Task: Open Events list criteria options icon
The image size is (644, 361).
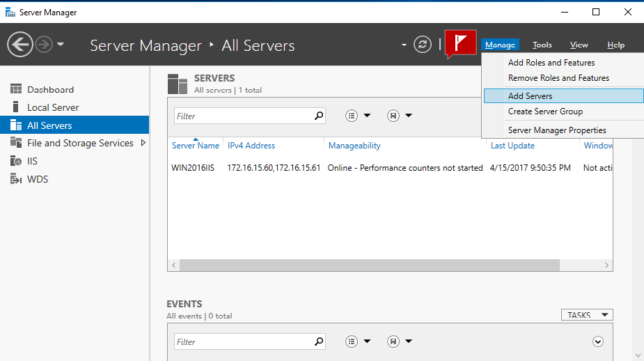Action: tap(352, 341)
